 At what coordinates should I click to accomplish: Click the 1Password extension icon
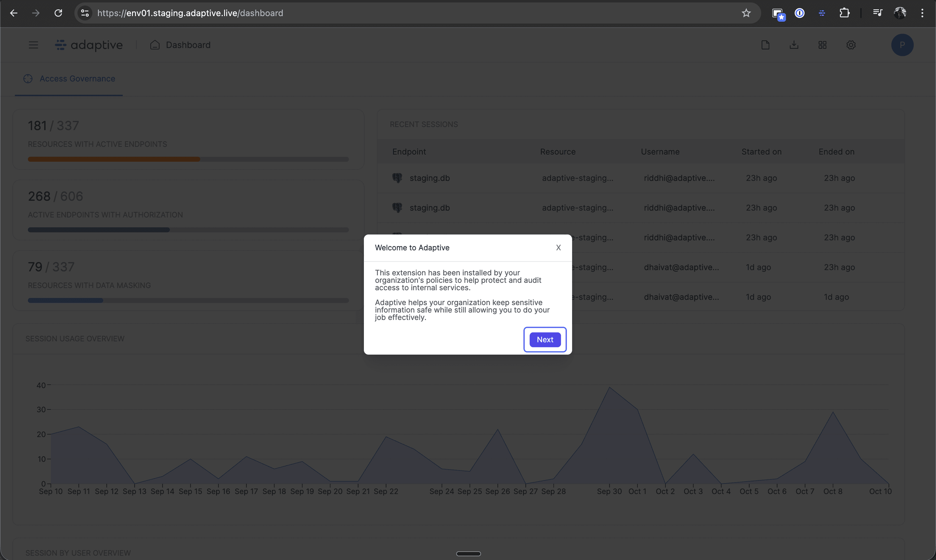(x=799, y=13)
